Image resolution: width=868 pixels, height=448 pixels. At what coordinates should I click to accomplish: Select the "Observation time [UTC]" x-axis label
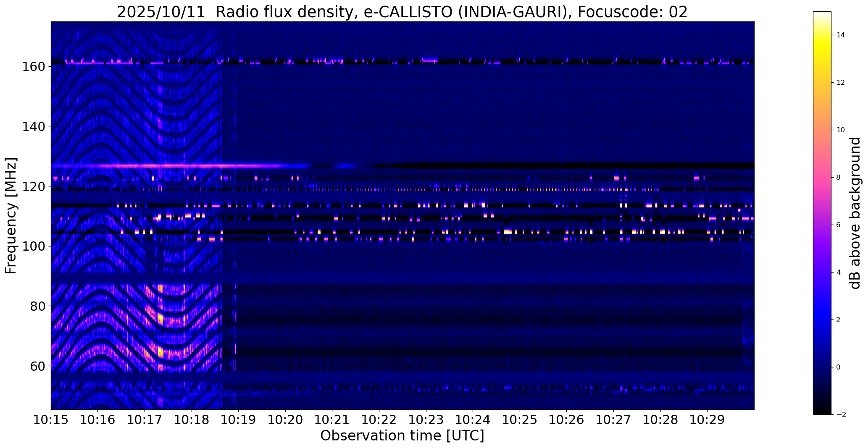(402, 436)
